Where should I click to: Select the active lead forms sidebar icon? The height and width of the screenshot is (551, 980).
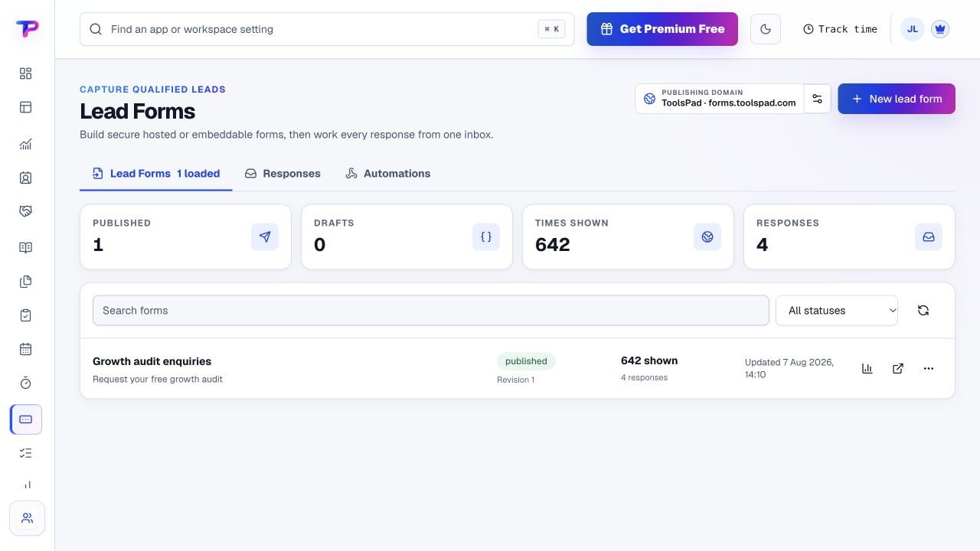pyautogui.click(x=25, y=419)
